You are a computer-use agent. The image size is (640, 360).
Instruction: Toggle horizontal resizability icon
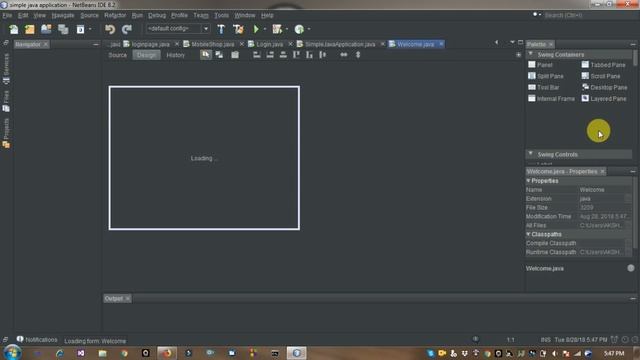(344, 55)
